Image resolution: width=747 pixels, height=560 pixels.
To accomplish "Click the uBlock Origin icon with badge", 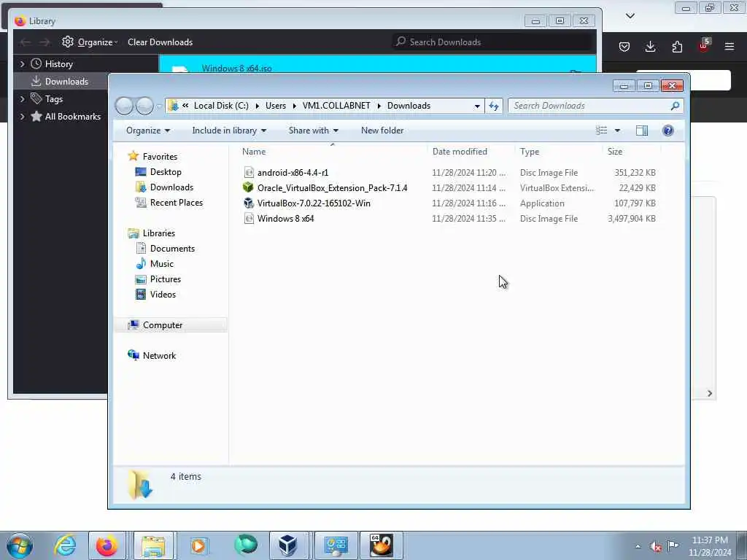I will click(x=704, y=46).
